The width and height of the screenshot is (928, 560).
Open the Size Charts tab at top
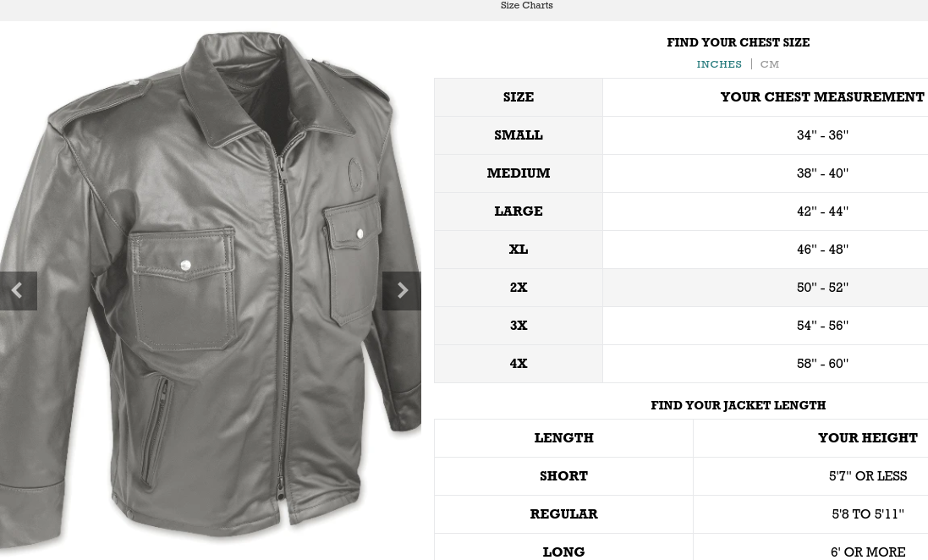click(527, 5)
